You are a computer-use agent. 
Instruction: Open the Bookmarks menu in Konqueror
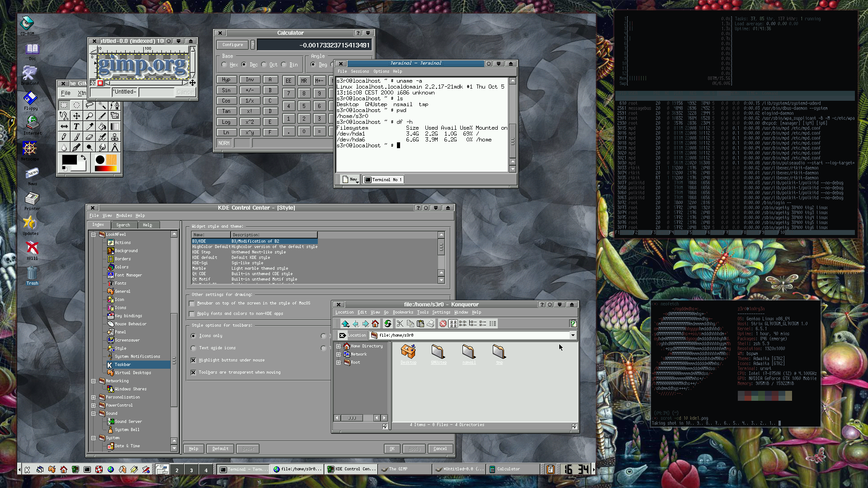point(402,312)
